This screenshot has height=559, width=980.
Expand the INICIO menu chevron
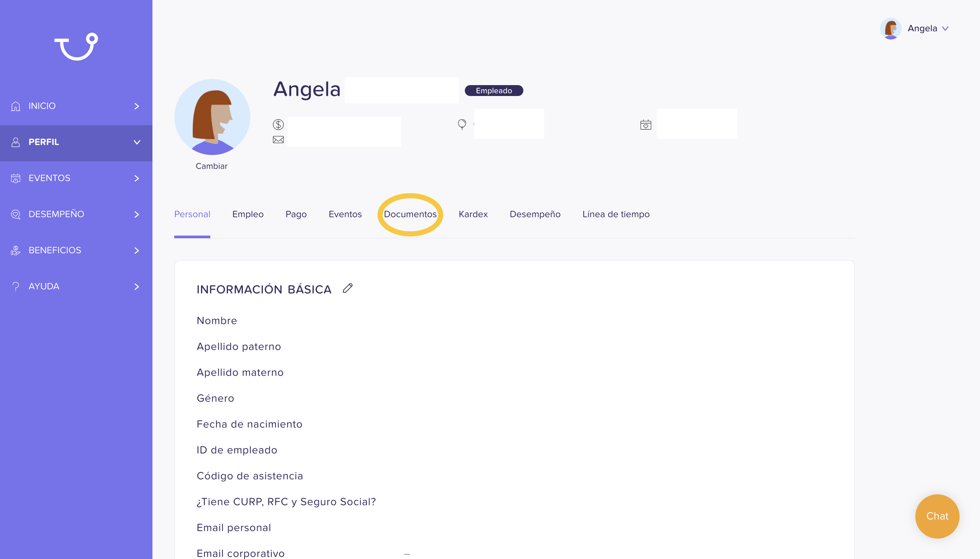[x=136, y=106]
